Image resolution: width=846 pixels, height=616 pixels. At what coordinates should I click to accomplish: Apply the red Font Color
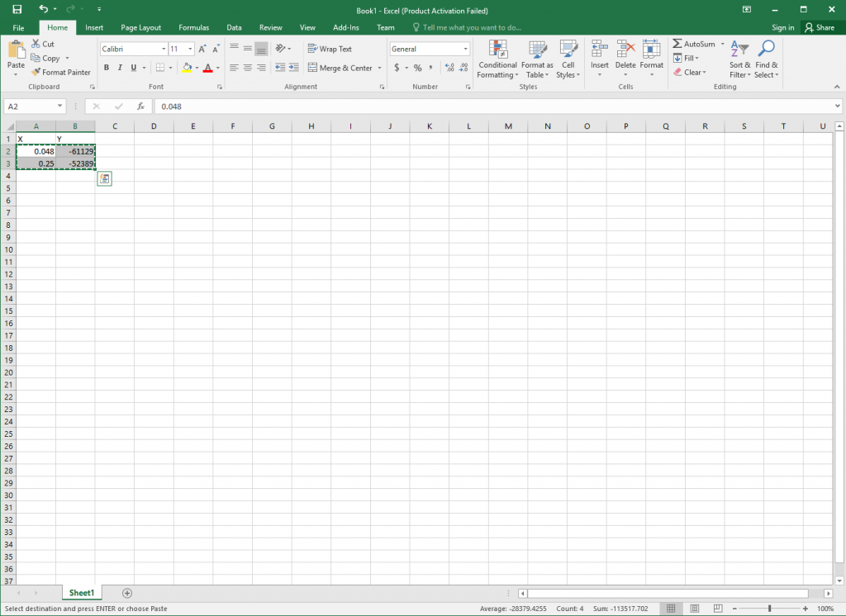(207, 68)
